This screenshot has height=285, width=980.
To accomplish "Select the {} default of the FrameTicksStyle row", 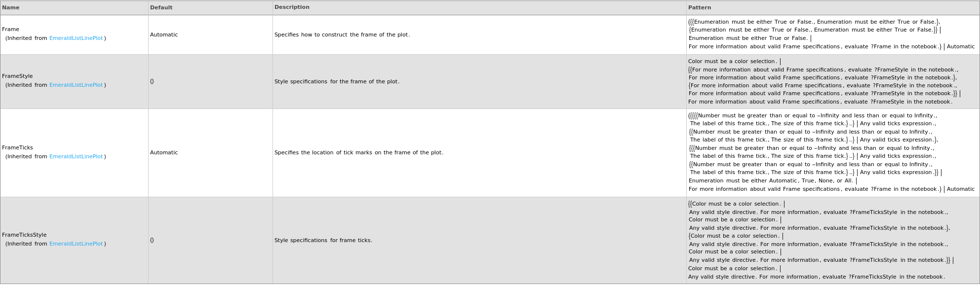I will point(152,240).
